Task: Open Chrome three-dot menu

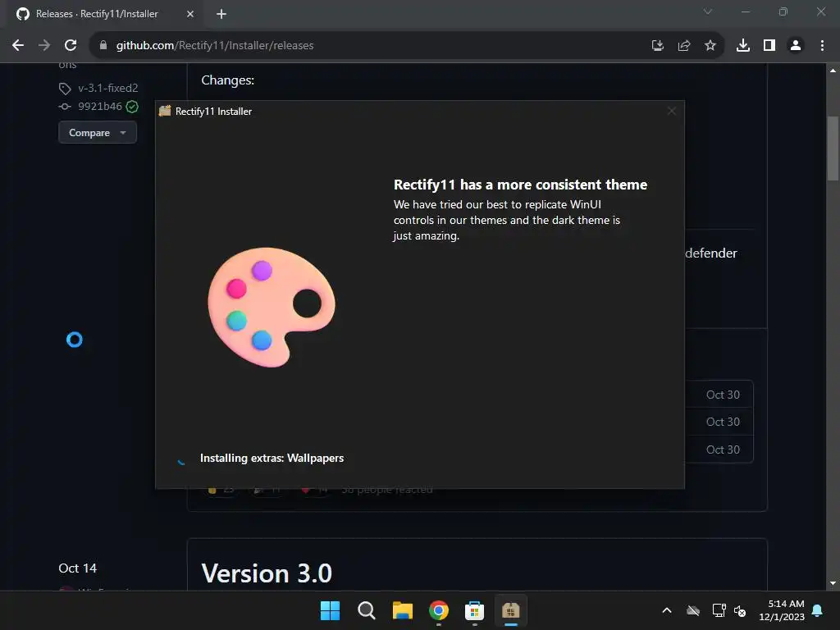Action: pyautogui.click(x=822, y=46)
